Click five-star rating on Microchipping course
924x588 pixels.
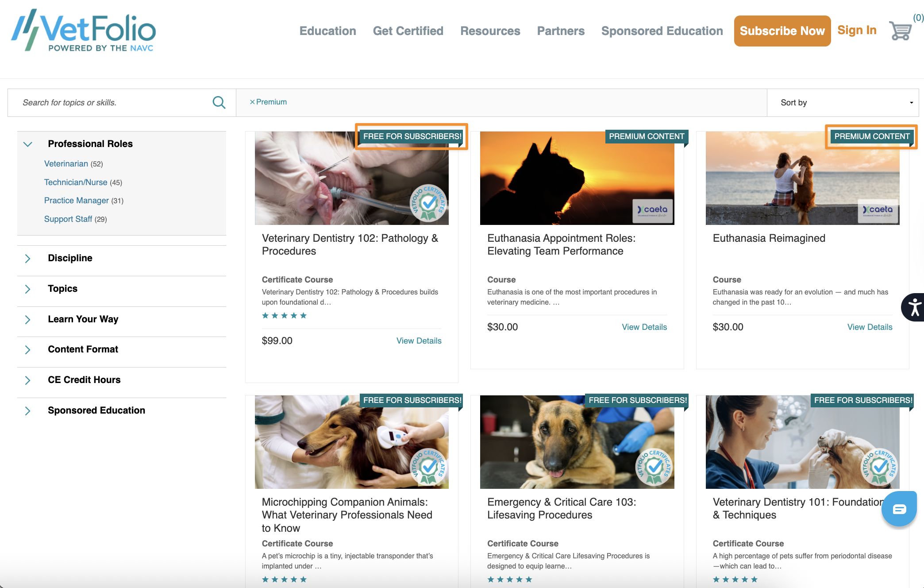(x=284, y=580)
